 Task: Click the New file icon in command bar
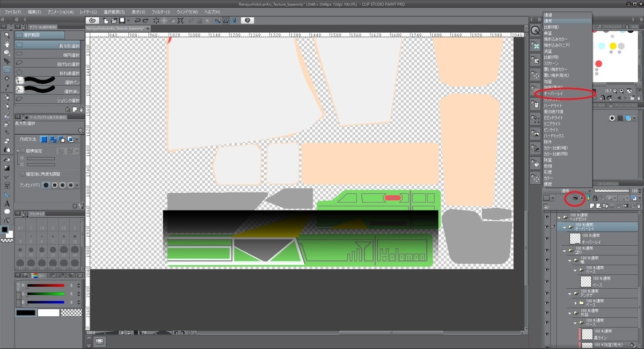[x=106, y=20]
